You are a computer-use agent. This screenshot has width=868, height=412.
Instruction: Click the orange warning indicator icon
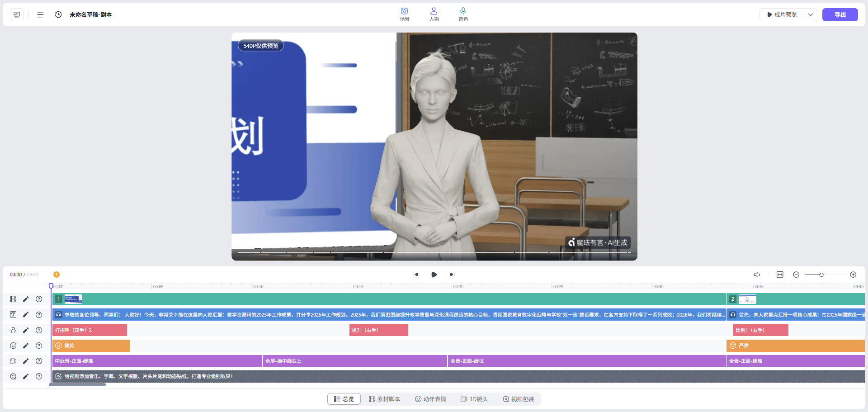(x=57, y=275)
